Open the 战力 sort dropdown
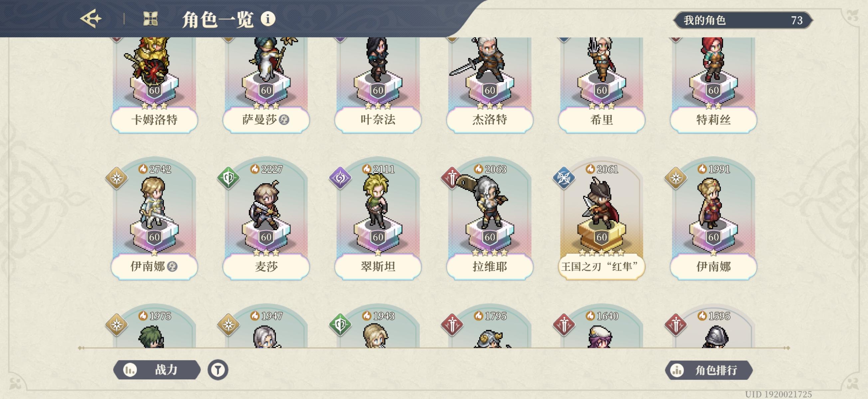This screenshot has height=399, width=868. point(157,370)
